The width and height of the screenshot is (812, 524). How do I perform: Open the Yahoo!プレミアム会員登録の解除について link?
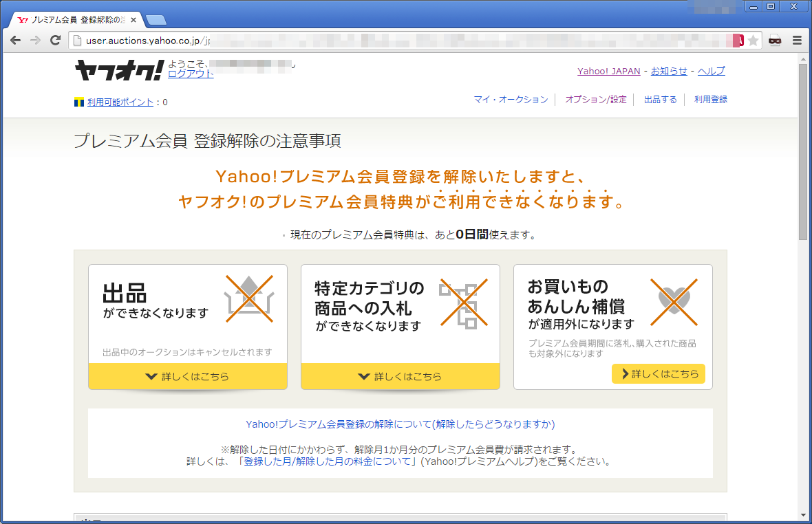tap(400, 424)
